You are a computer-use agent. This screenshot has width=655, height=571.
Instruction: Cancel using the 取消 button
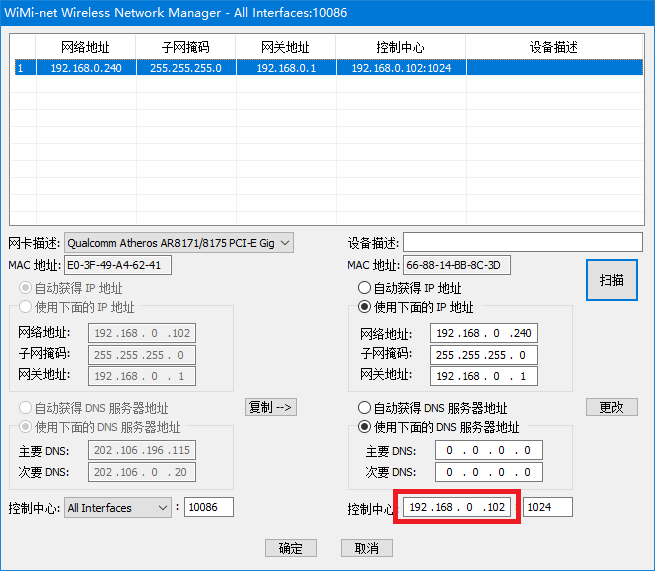[366, 548]
